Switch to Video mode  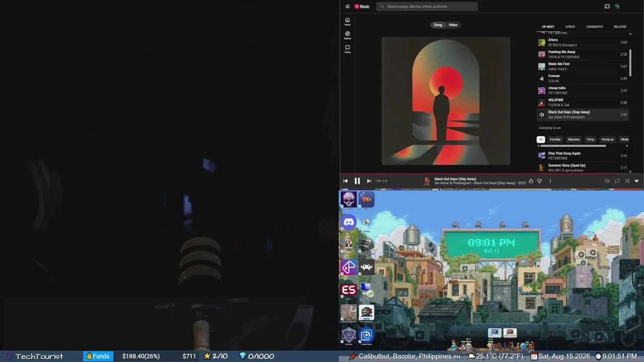click(453, 25)
